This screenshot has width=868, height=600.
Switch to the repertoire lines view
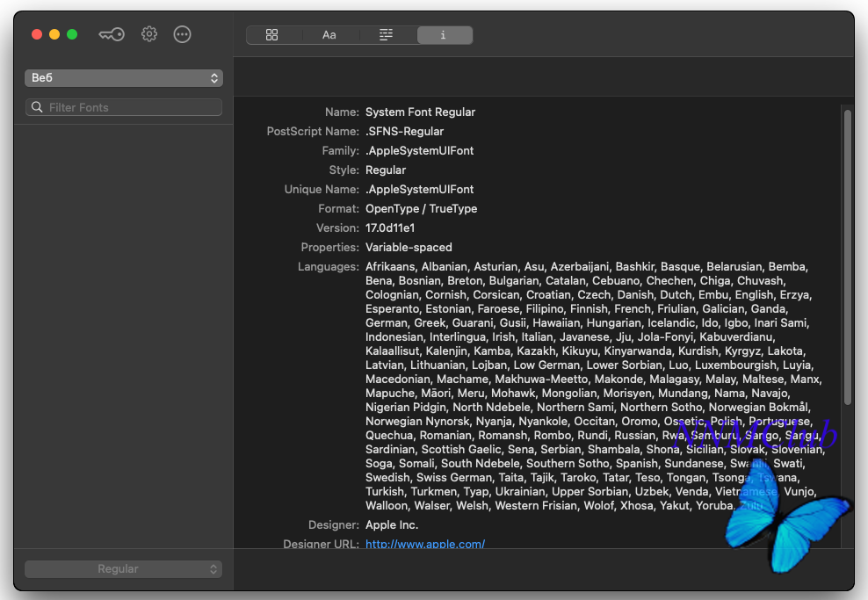pos(386,35)
